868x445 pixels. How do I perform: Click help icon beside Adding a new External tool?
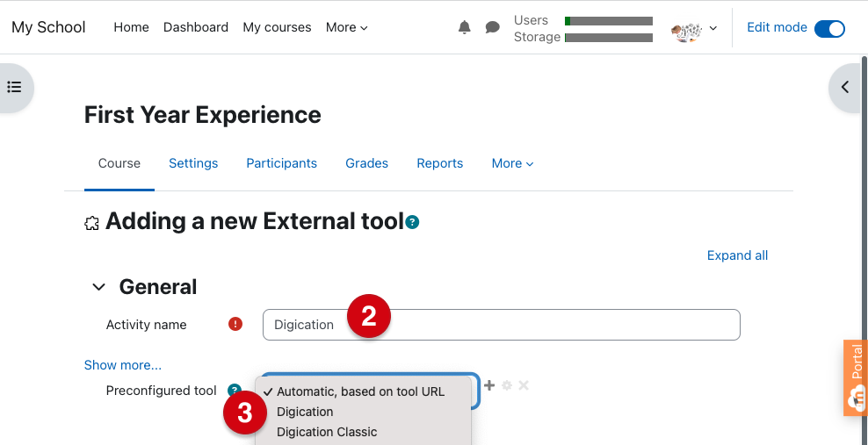click(412, 222)
